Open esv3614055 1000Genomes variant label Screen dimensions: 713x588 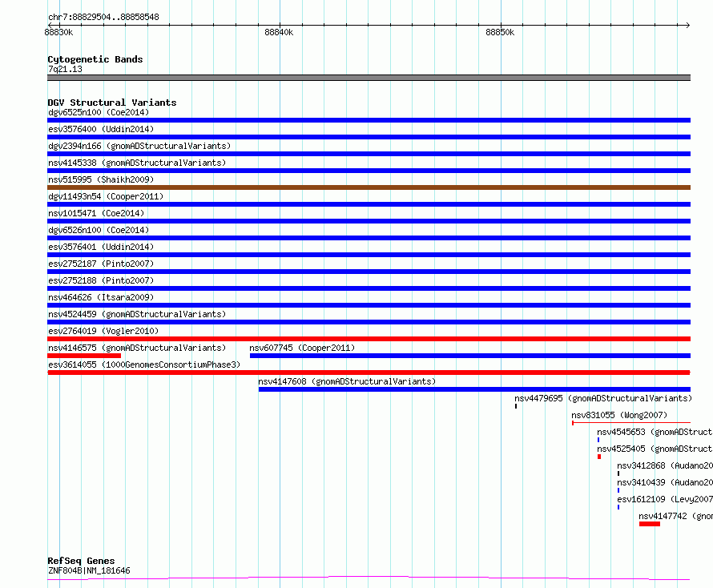(144, 364)
